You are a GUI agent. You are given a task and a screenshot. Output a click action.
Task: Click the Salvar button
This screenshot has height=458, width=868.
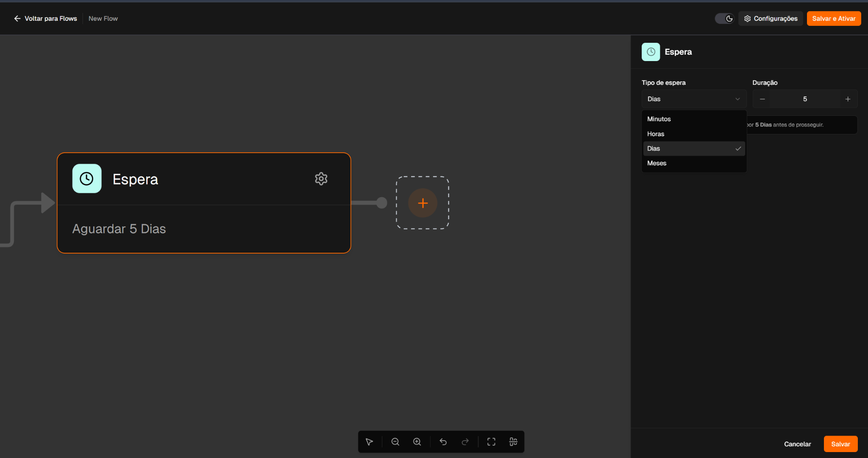[840, 444]
